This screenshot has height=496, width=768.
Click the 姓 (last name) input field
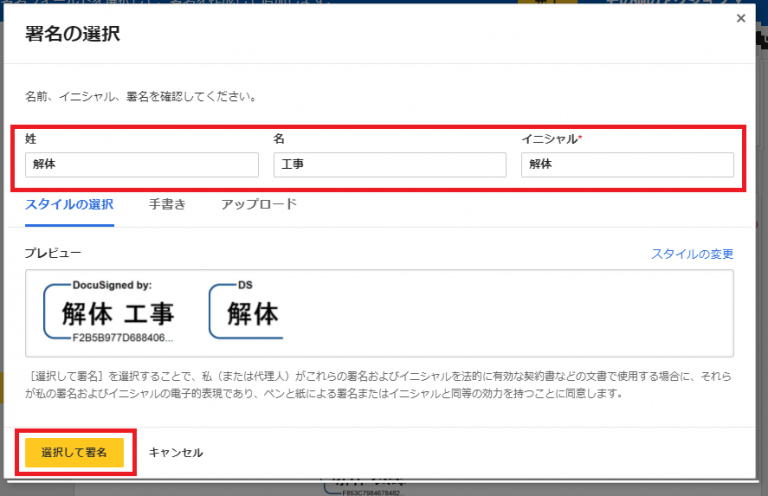(141, 164)
